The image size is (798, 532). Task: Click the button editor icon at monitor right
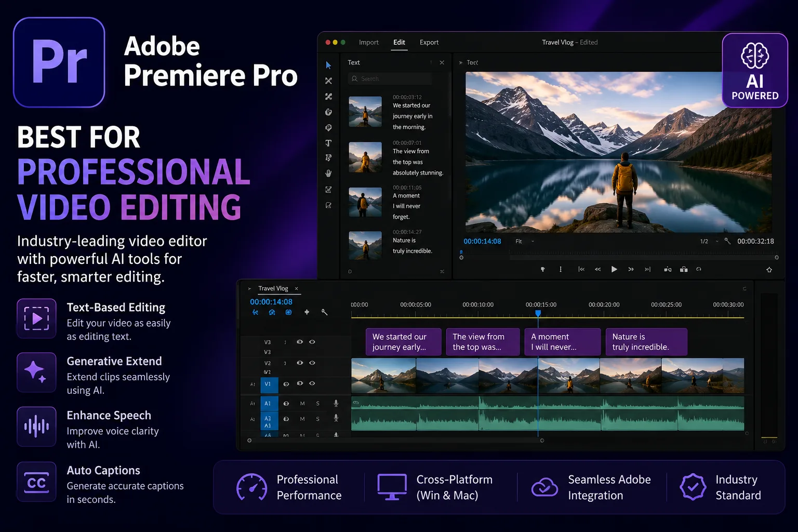pyautogui.click(x=769, y=270)
